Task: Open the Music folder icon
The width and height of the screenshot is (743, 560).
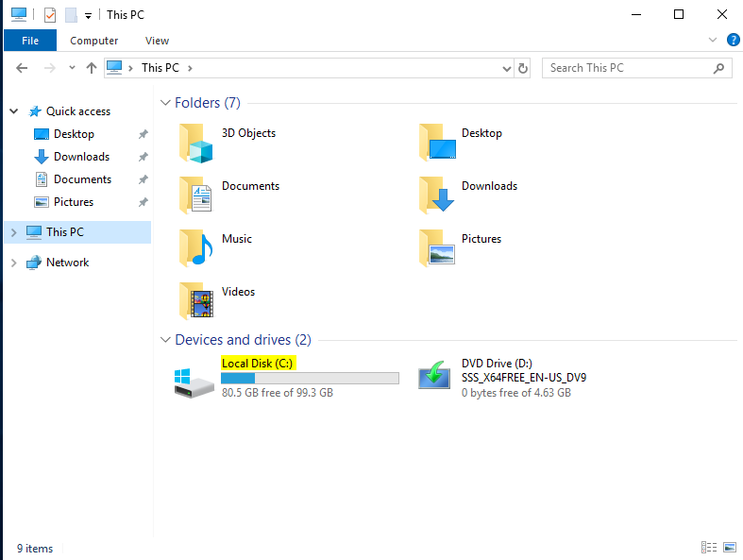Action: coord(195,247)
